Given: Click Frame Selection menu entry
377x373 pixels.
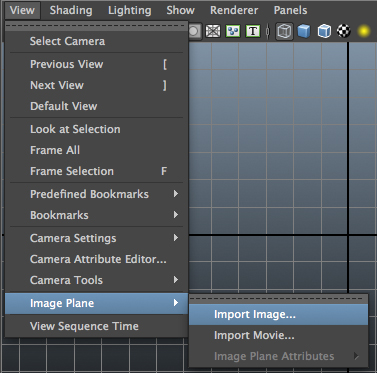Looking at the screenshot, I should point(97,171).
